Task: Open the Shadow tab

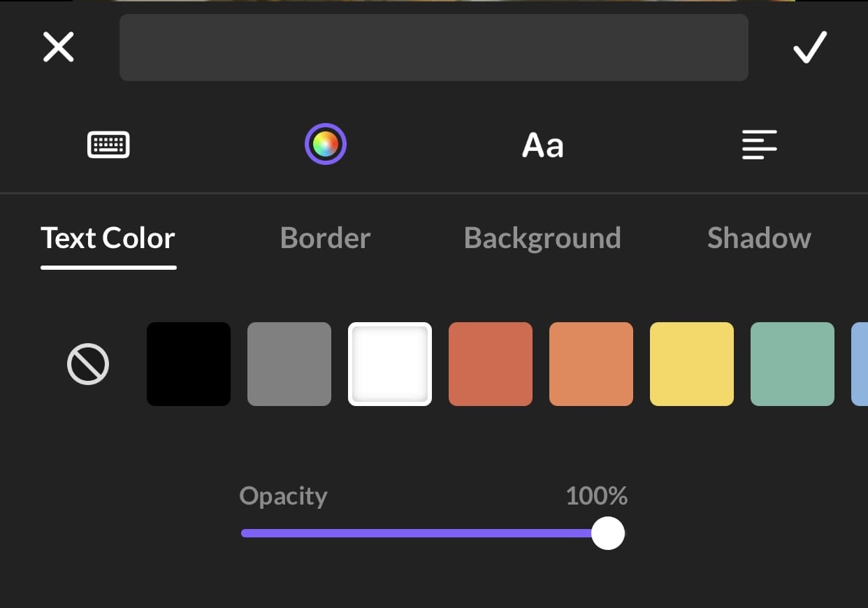Action: click(759, 238)
